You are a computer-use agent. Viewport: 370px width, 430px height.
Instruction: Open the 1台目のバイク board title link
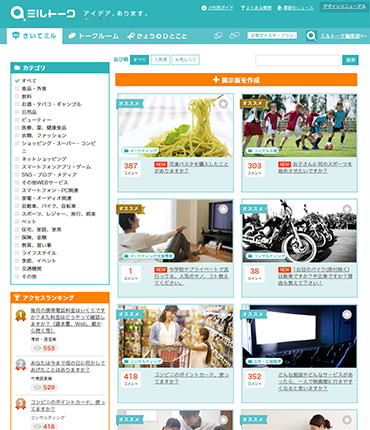(x=315, y=276)
